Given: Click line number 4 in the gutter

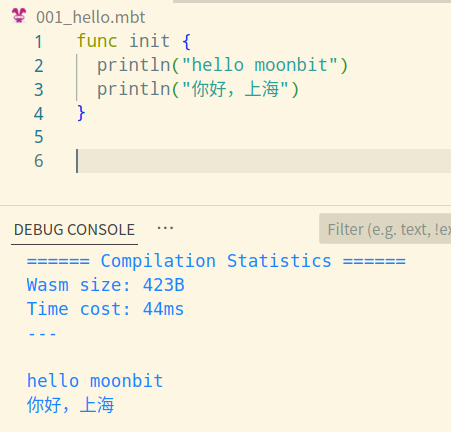Looking at the screenshot, I should tap(39, 114).
